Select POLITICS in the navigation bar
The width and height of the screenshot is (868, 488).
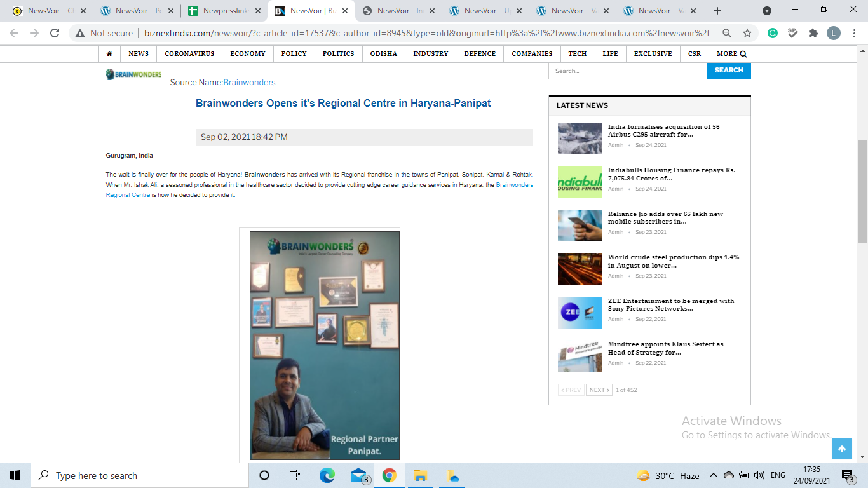coord(339,54)
